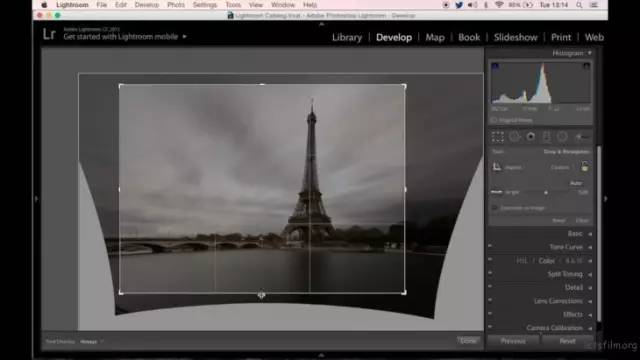Expand the Basic panel triangle

(590, 234)
